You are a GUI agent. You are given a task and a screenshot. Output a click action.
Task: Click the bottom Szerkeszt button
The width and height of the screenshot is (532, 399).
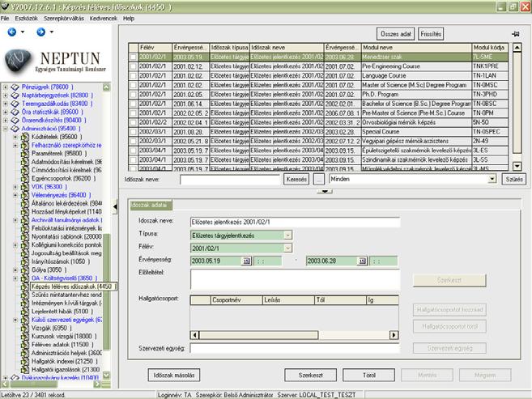coord(310,376)
